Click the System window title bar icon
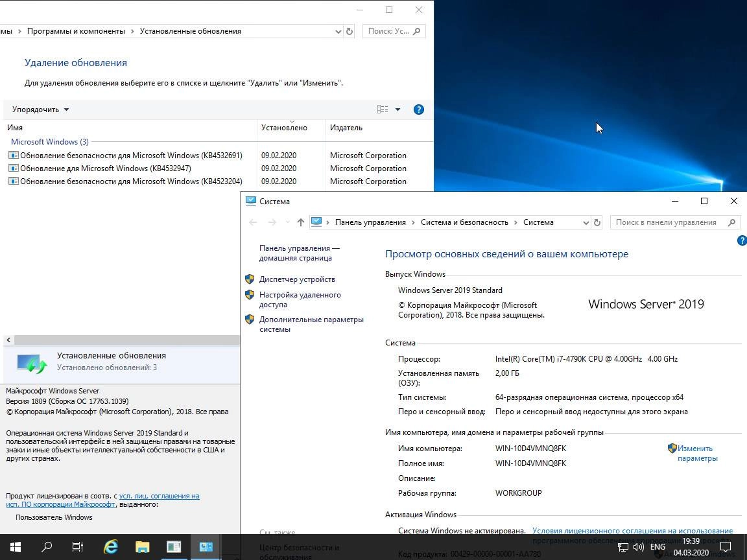Screen dimensions: 747x560 [251, 201]
